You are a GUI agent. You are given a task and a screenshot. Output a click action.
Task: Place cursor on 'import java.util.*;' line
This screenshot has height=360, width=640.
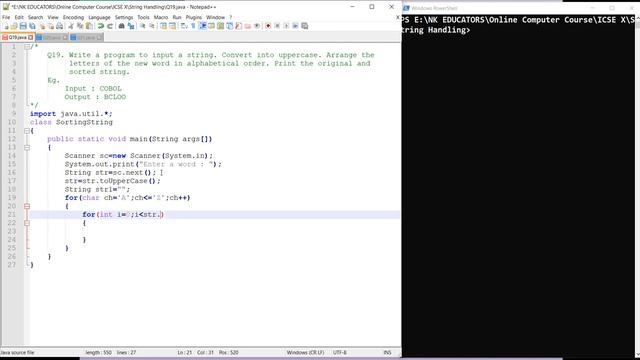pos(71,114)
